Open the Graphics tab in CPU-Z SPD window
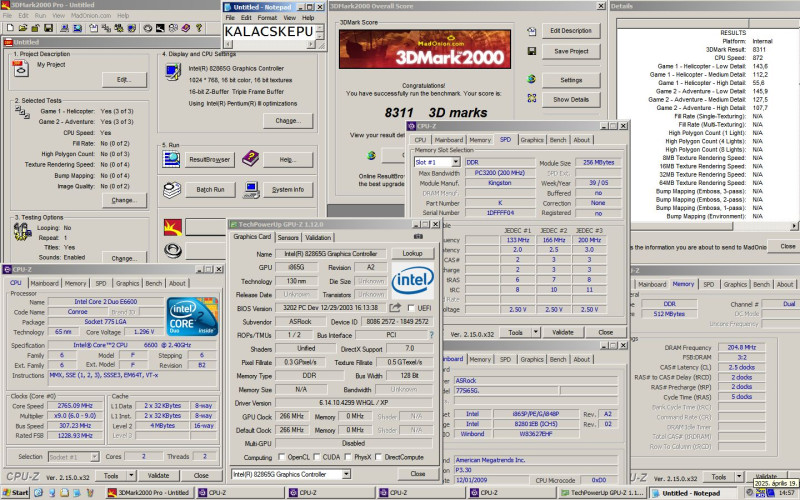 [532, 140]
